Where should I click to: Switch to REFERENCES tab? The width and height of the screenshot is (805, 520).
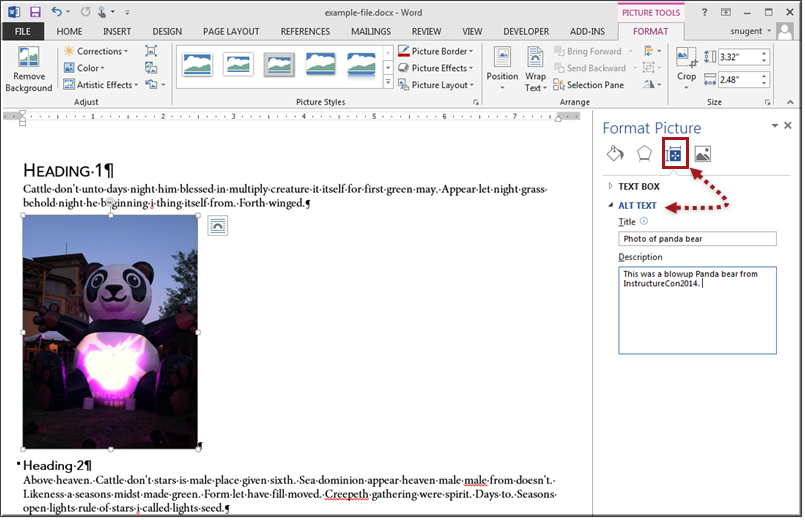click(x=305, y=31)
